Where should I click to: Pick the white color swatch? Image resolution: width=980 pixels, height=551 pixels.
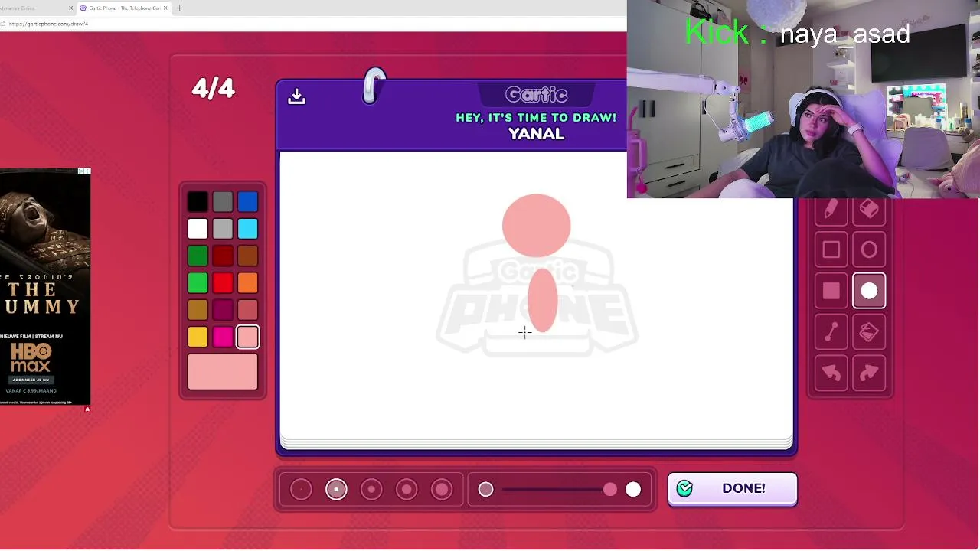coord(198,229)
